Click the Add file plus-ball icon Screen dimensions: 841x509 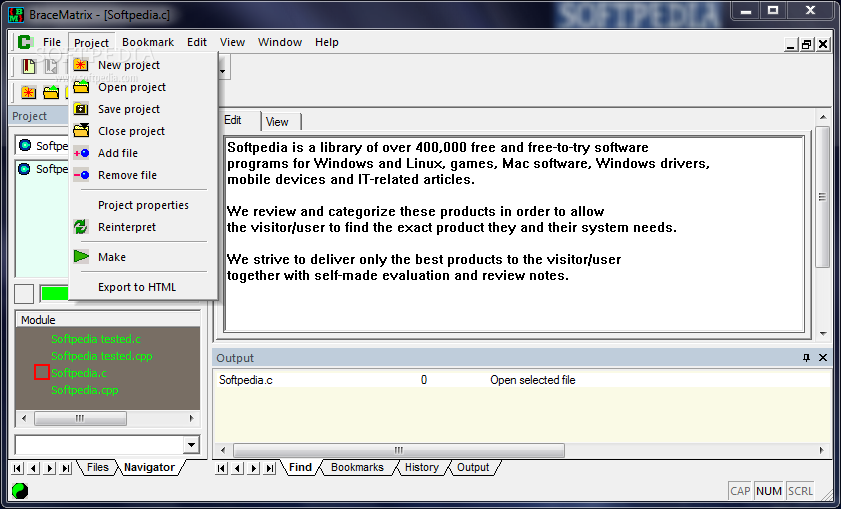pos(81,153)
